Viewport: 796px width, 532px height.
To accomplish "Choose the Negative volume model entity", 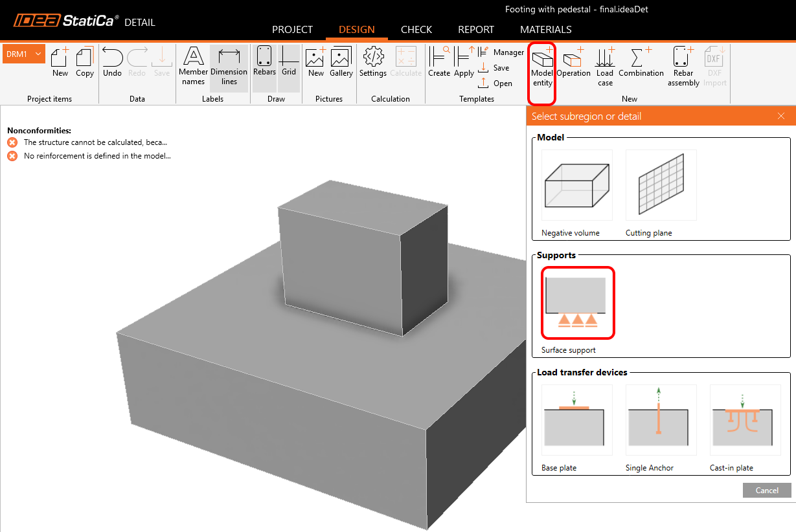I will [576, 186].
